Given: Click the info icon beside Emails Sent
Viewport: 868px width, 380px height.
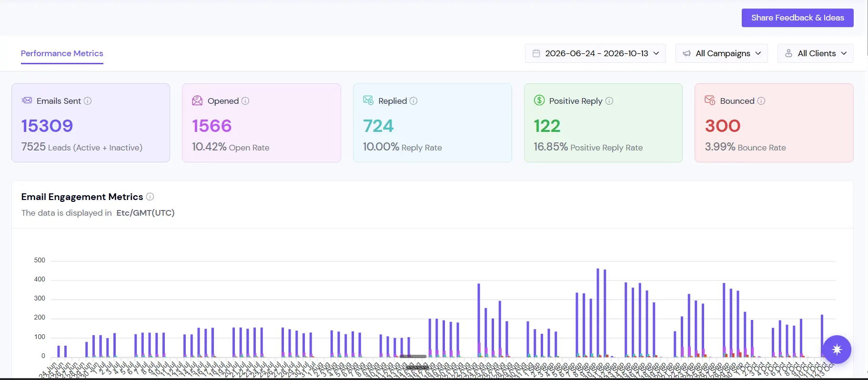Looking at the screenshot, I should 88,101.
